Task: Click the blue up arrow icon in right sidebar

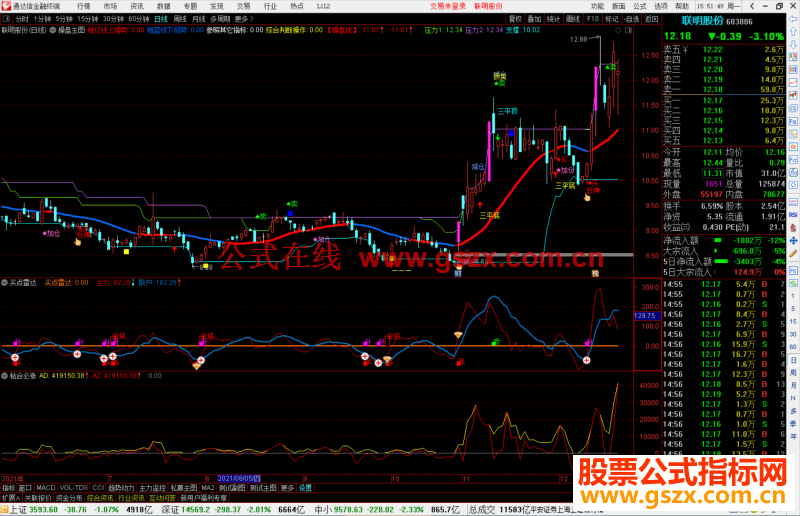Action: tap(793, 32)
